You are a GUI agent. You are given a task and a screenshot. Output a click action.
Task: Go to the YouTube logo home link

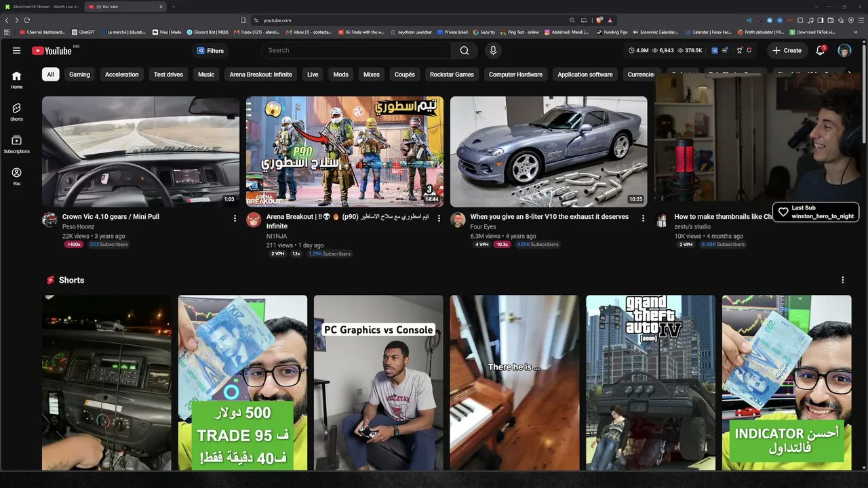[52, 50]
